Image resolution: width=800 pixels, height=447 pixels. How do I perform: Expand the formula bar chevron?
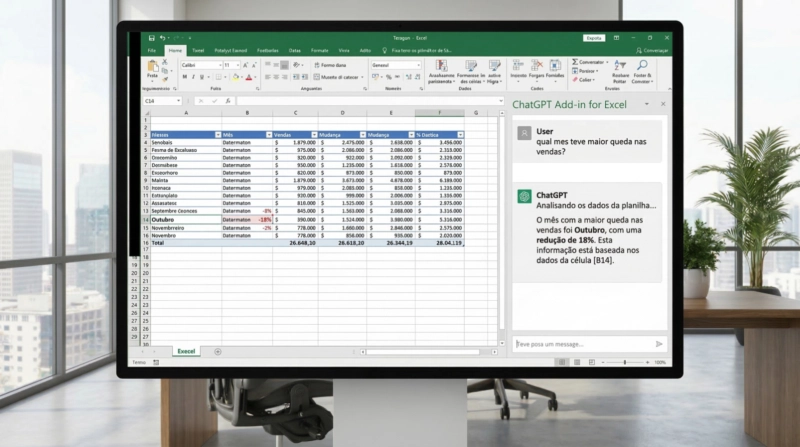tap(501, 101)
